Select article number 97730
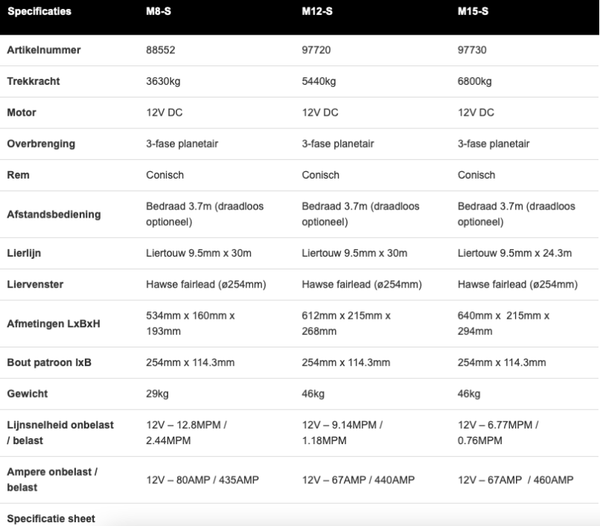The height and width of the screenshot is (526, 600). coord(472,48)
